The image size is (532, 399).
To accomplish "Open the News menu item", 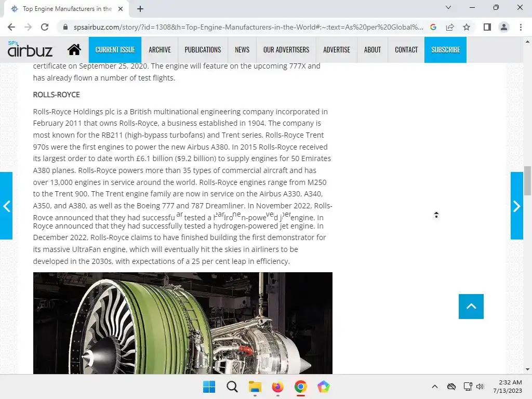I will [x=242, y=49].
